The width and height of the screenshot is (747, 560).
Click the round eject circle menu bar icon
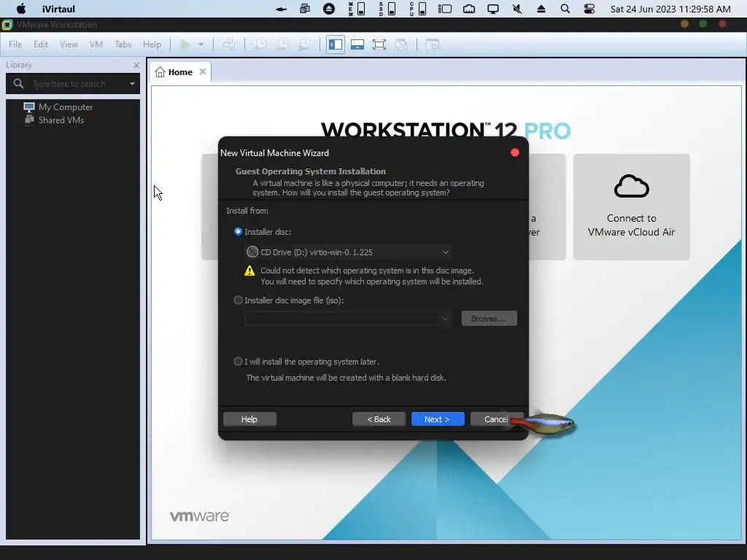(x=329, y=9)
